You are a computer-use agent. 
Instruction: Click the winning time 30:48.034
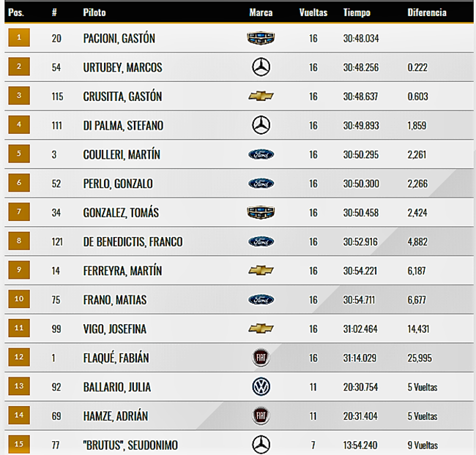361,39
